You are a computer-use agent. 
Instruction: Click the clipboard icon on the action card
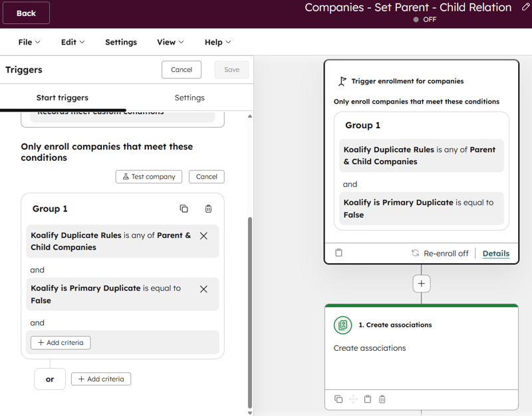[368, 399]
